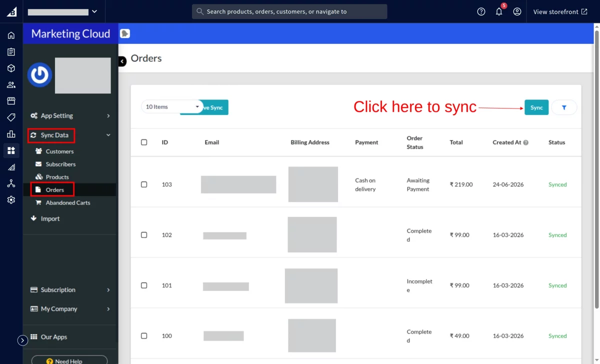Open Analytics bar chart icon in left rail
600x364 pixels.
click(x=11, y=134)
